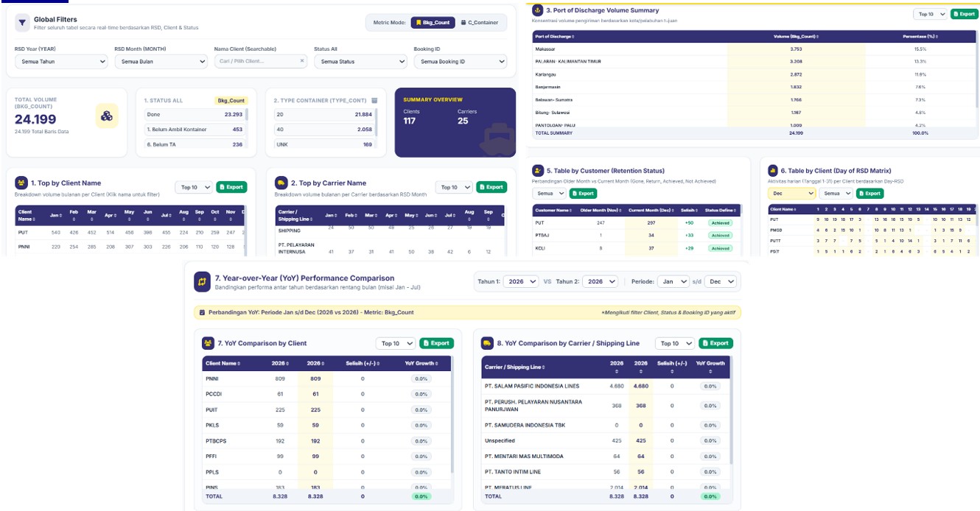Image resolution: width=980 pixels, height=511 pixels.
Task: Switch metric mode to Bkg_Count
Action: [x=433, y=23]
